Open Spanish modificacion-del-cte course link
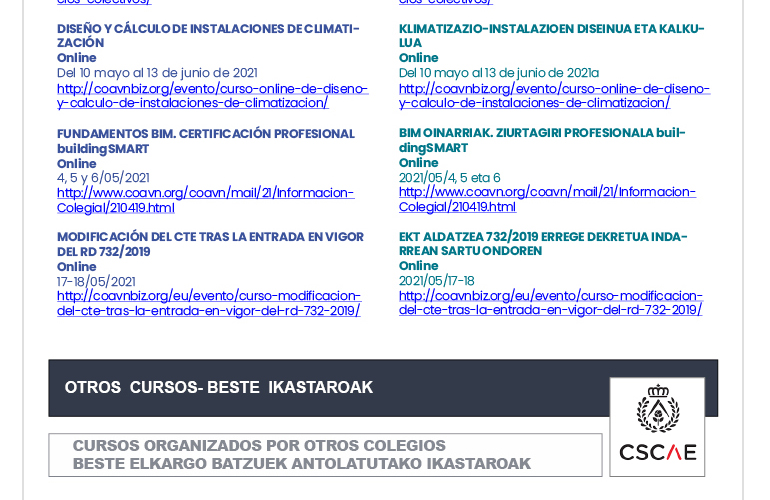This screenshot has height=500, width=770. tap(209, 303)
